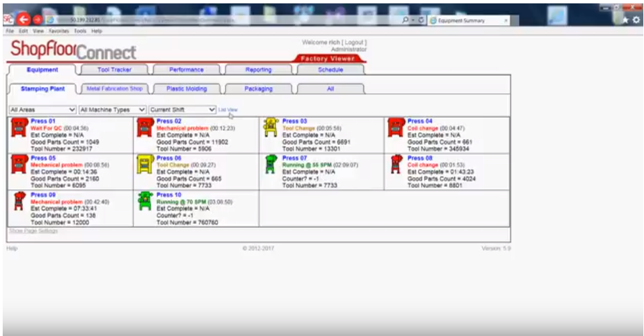644x336 pixels.
Task: Open the Performance tab
Action: [x=186, y=69]
